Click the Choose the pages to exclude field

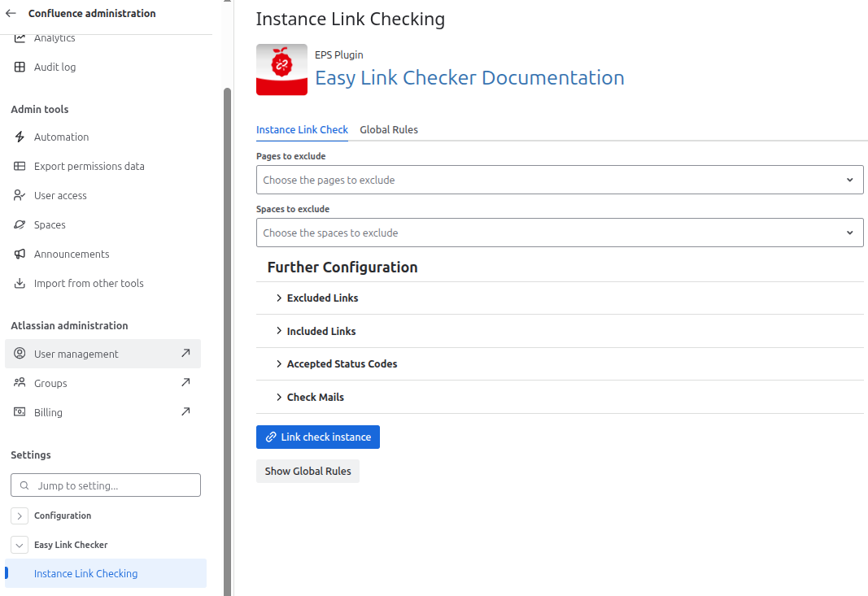tap(560, 180)
